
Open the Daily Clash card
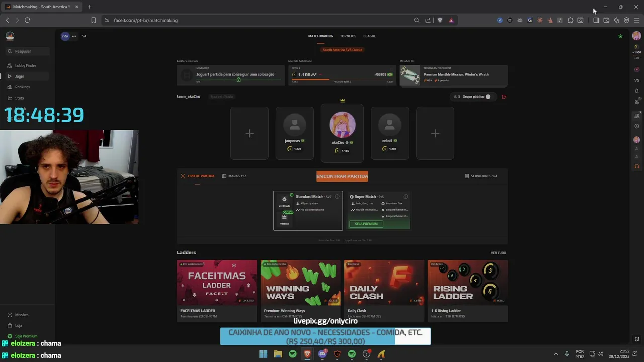pos(384,291)
